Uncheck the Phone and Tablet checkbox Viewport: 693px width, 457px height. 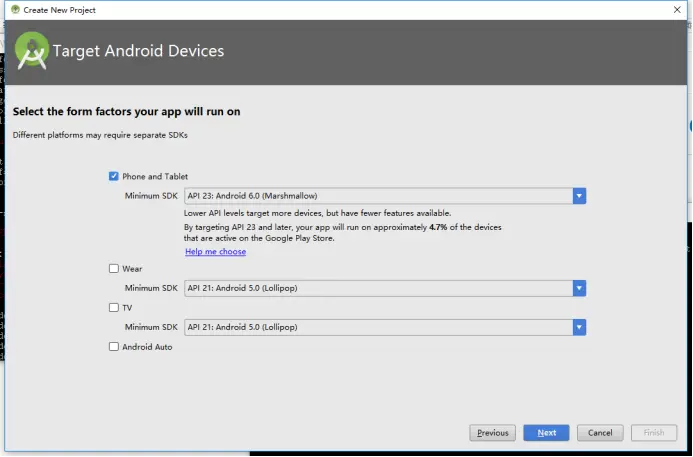[114, 177]
